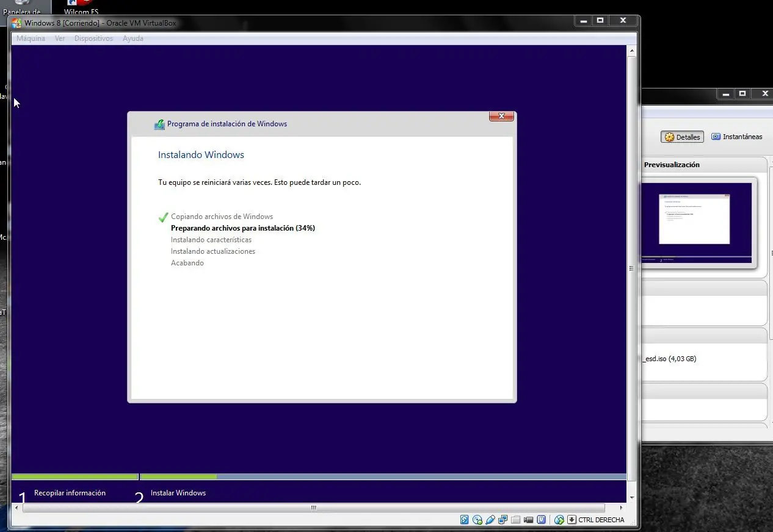Click the Windows setup icon in dialog title
Screen dimensions: 773x532
159,124
